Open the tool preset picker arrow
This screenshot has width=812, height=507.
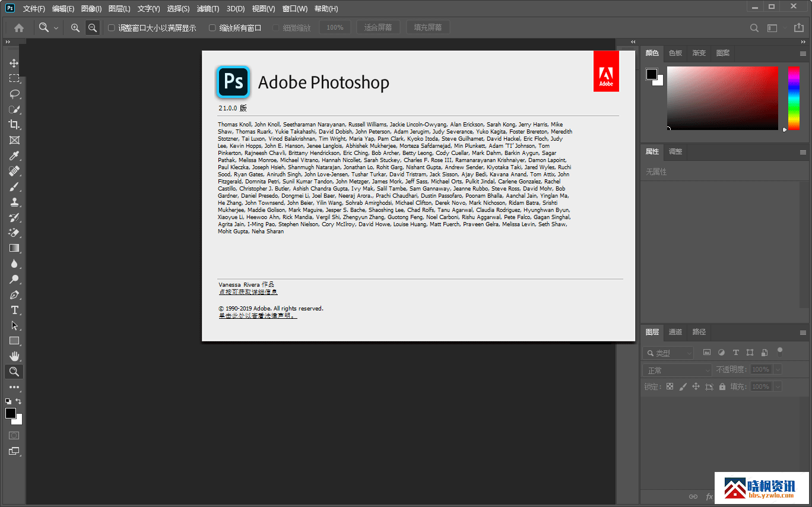pos(56,28)
